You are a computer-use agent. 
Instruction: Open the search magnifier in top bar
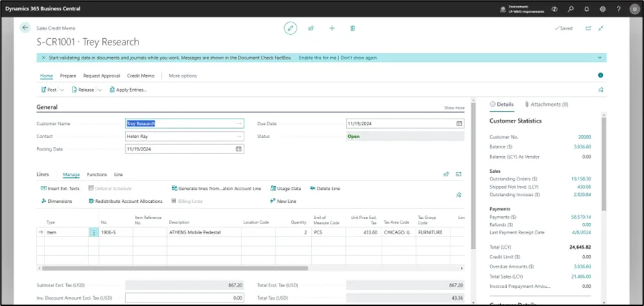[x=570, y=8]
